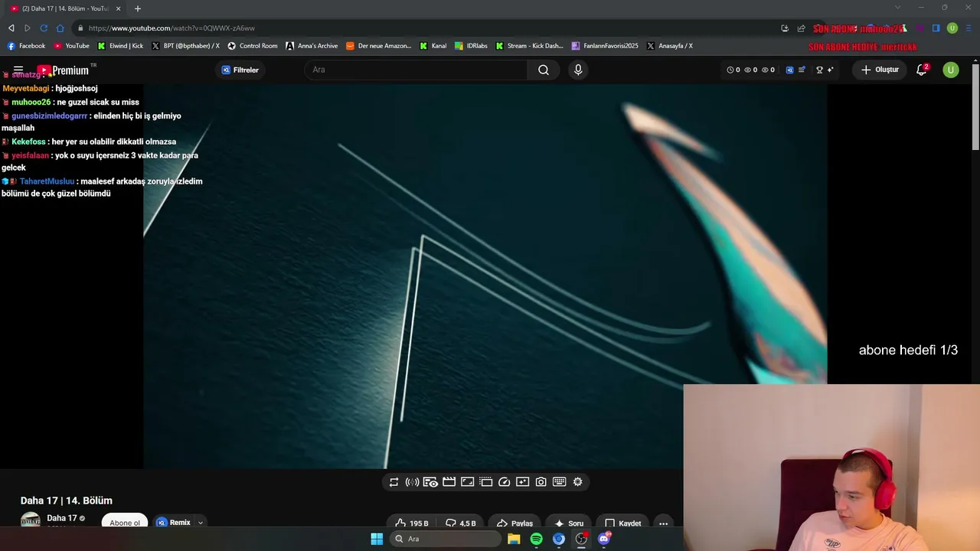Click the browser address bar URL
Viewport: 980px width, 551px height.
click(x=171, y=28)
